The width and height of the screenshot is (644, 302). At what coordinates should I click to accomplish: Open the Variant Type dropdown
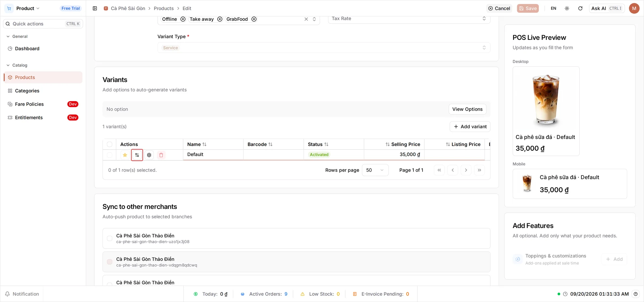[x=324, y=48]
